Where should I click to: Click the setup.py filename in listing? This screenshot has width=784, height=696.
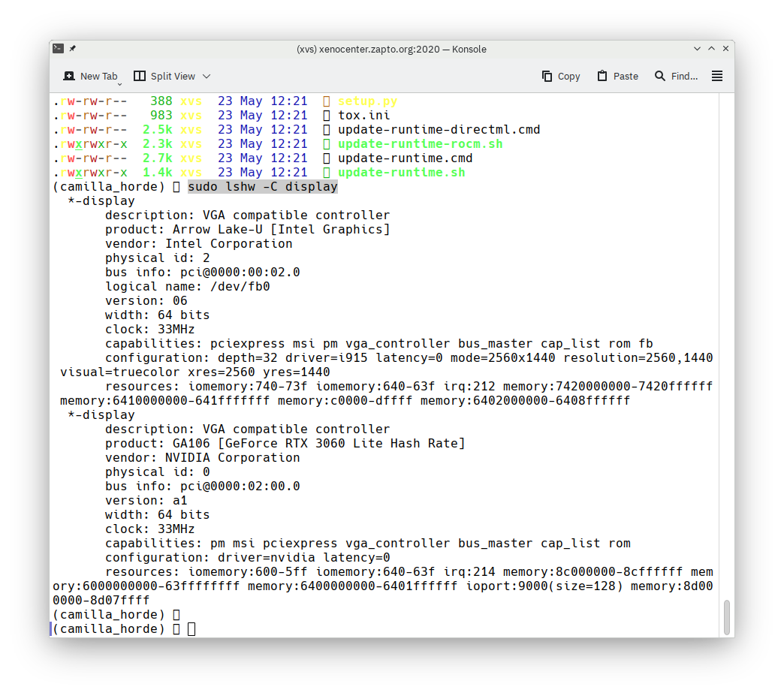[367, 101]
